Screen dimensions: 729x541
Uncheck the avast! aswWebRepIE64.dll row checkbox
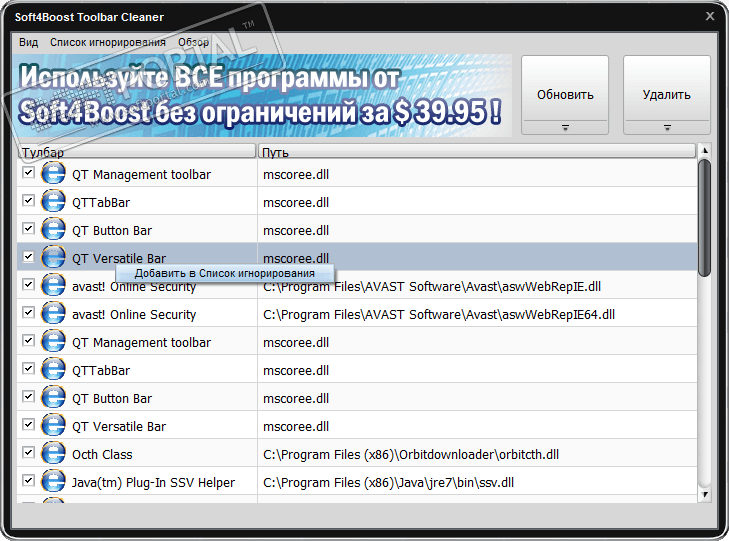coord(28,312)
